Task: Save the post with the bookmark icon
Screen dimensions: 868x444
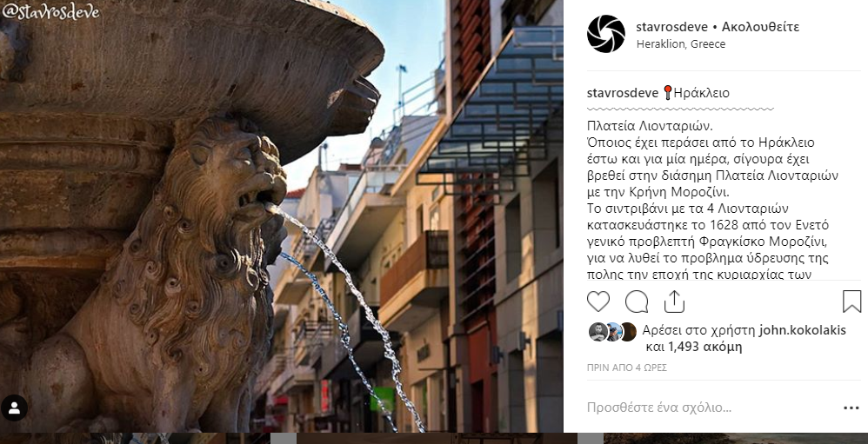Action: point(852,302)
